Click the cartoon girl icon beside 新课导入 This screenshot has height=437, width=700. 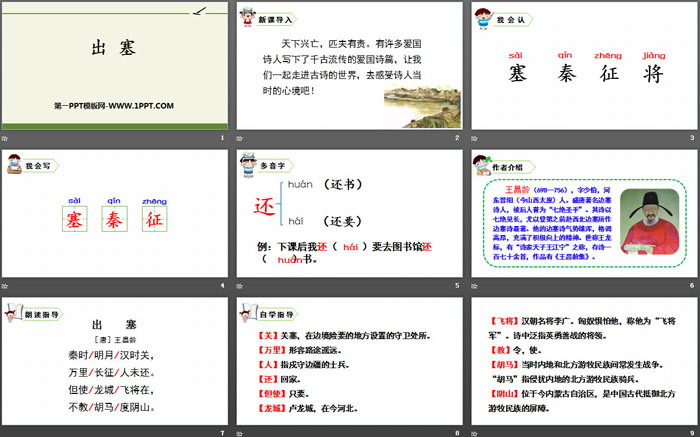click(x=247, y=17)
